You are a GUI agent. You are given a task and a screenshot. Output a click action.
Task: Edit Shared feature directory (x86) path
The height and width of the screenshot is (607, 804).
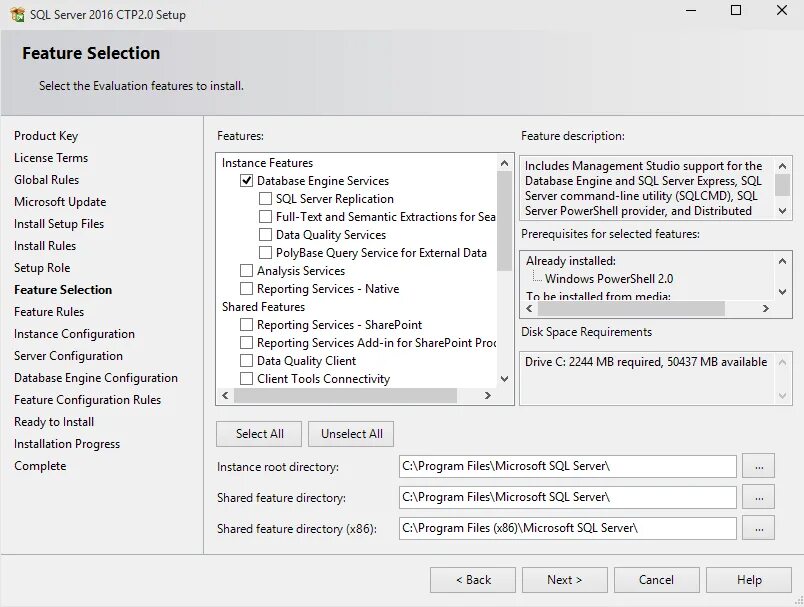tap(568, 528)
